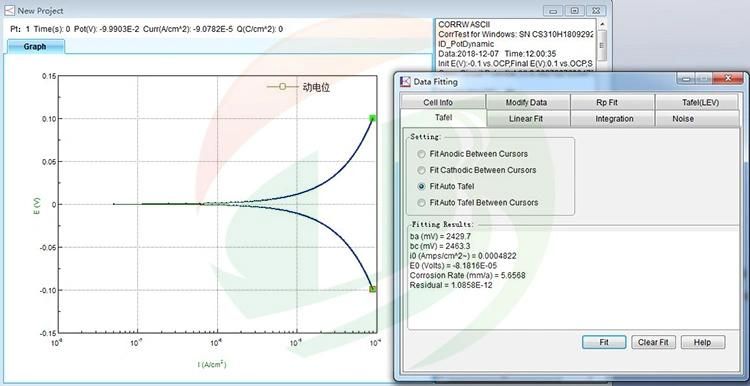The width and height of the screenshot is (750, 386).
Task: Select Fit Anodic Between Cursors option
Action: tap(421, 154)
